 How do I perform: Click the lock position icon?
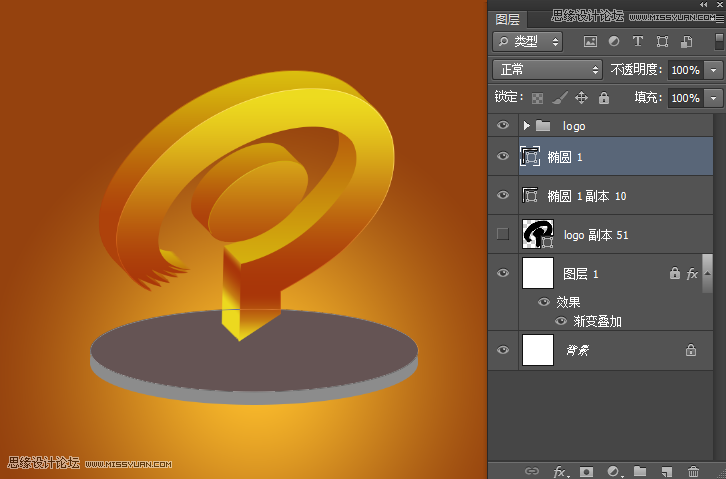tap(582, 98)
